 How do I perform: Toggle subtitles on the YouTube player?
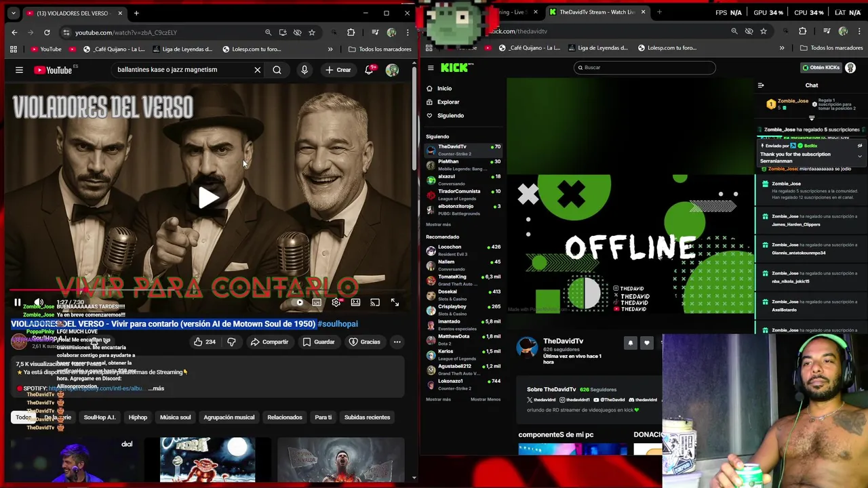(x=317, y=303)
